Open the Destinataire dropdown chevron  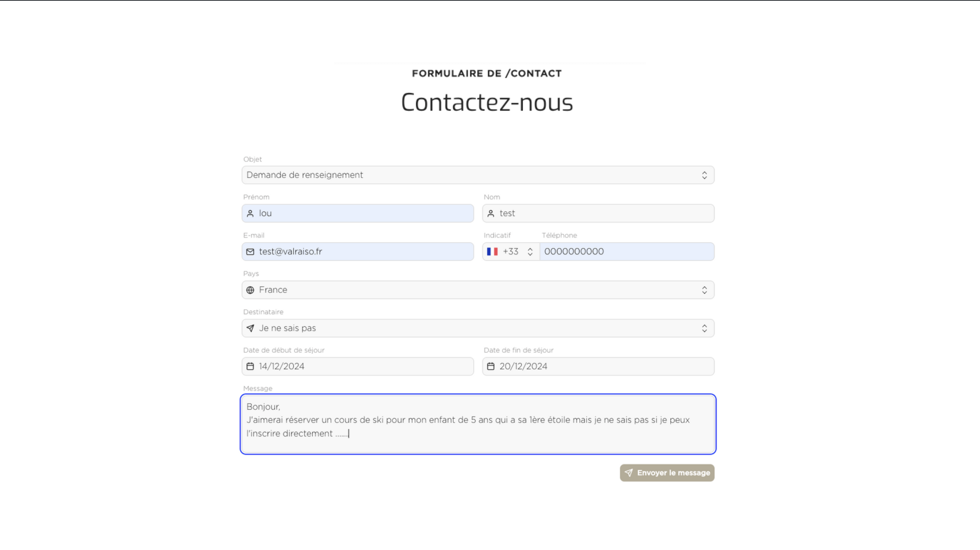(704, 328)
